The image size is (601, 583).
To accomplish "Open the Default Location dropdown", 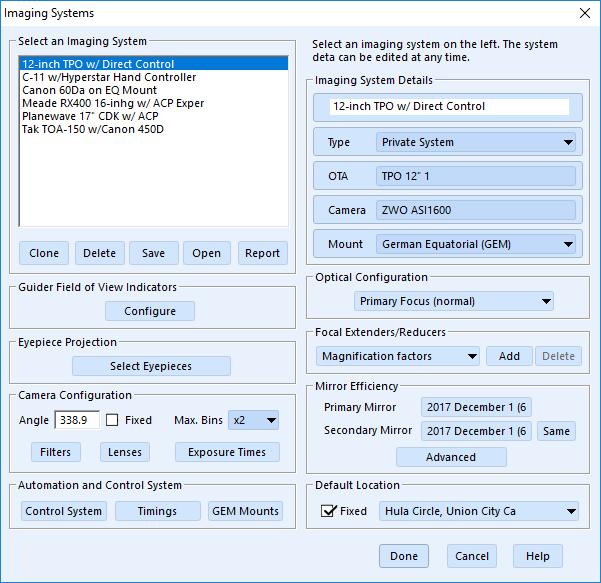I will tap(479, 511).
